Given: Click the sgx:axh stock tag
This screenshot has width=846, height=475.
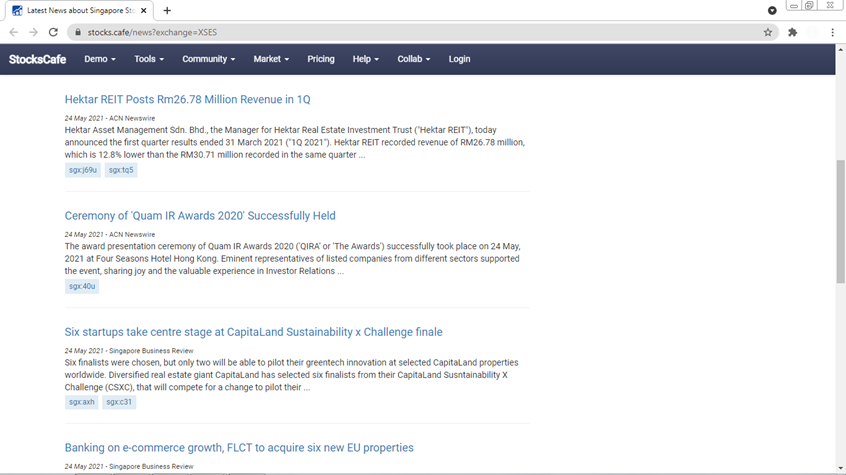Looking at the screenshot, I should (81, 402).
